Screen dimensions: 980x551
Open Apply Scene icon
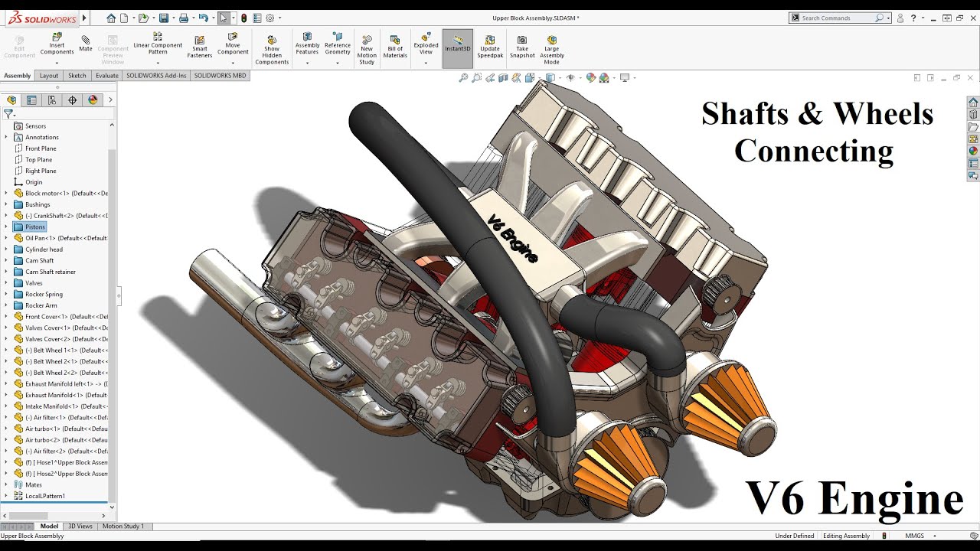click(x=605, y=78)
